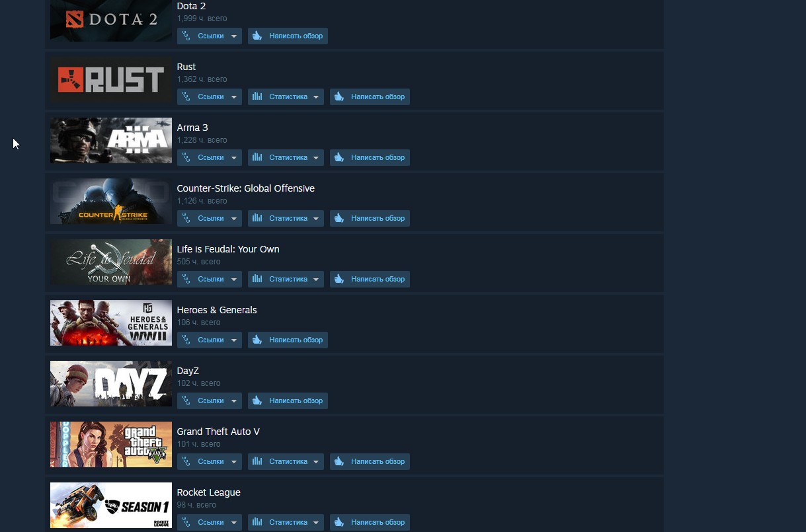Open Статистика dropdown arrow for Arma 3
This screenshot has width=806, height=532.
pos(316,158)
